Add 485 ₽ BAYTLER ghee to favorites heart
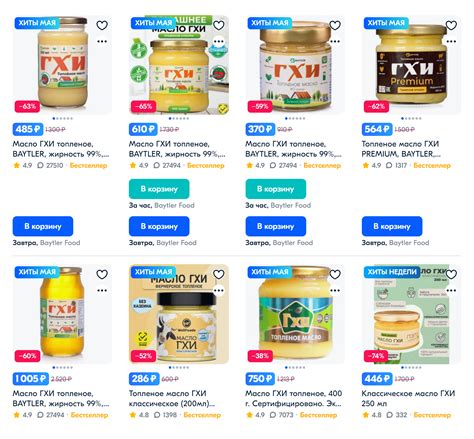 pyautogui.click(x=102, y=25)
